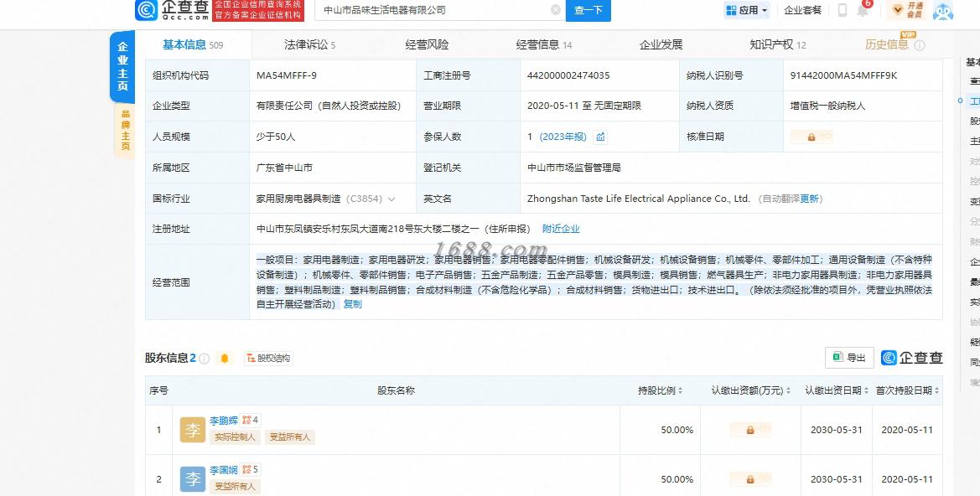980x496 pixels.
Task: Open shareholder 李国娴 profile link
Action: [x=224, y=470]
